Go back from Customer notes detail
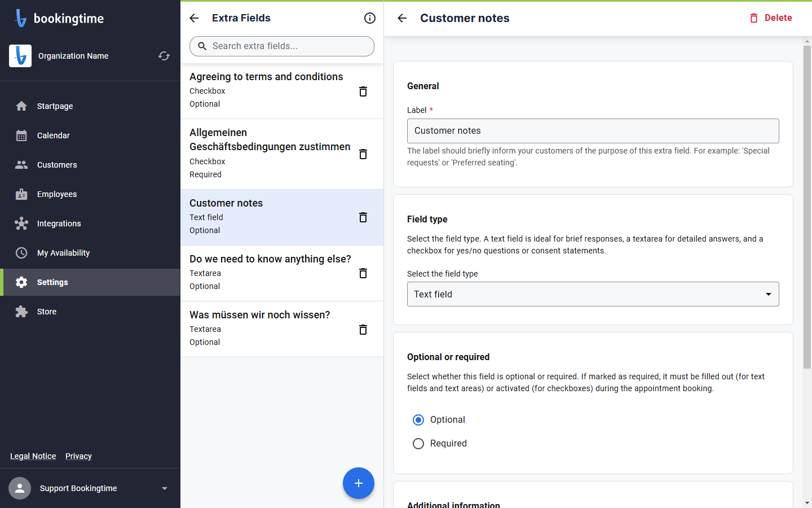This screenshot has height=508, width=812. point(402,18)
